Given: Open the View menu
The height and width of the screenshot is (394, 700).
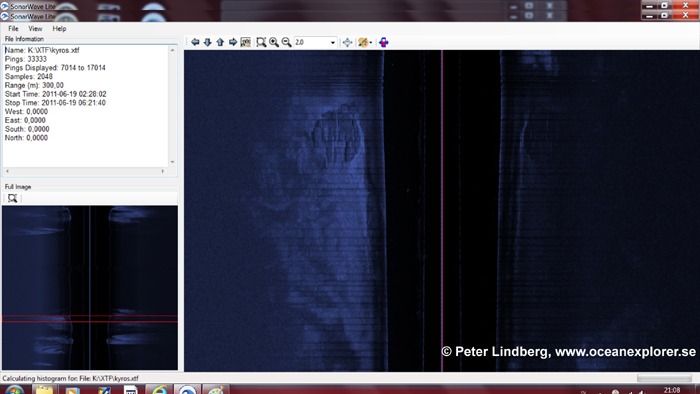Looking at the screenshot, I should point(35,29).
